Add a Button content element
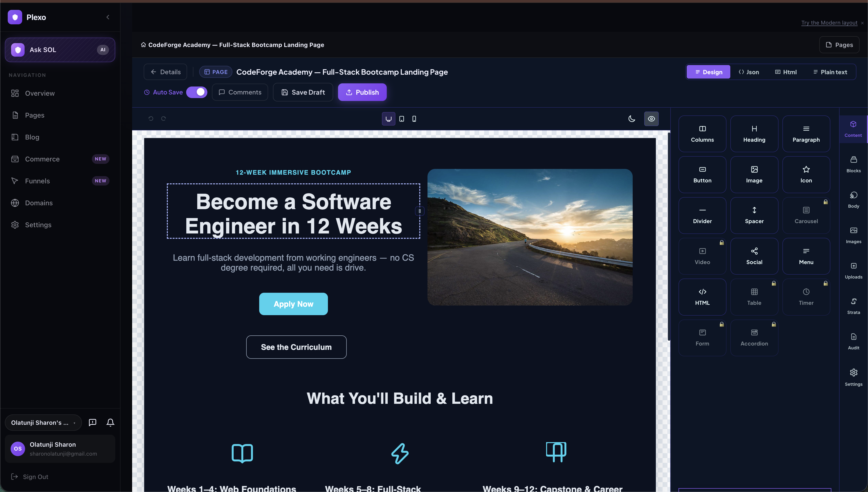The width and height of the screenshot is (868, 492). pyautogui.click(x=702, y=175)
